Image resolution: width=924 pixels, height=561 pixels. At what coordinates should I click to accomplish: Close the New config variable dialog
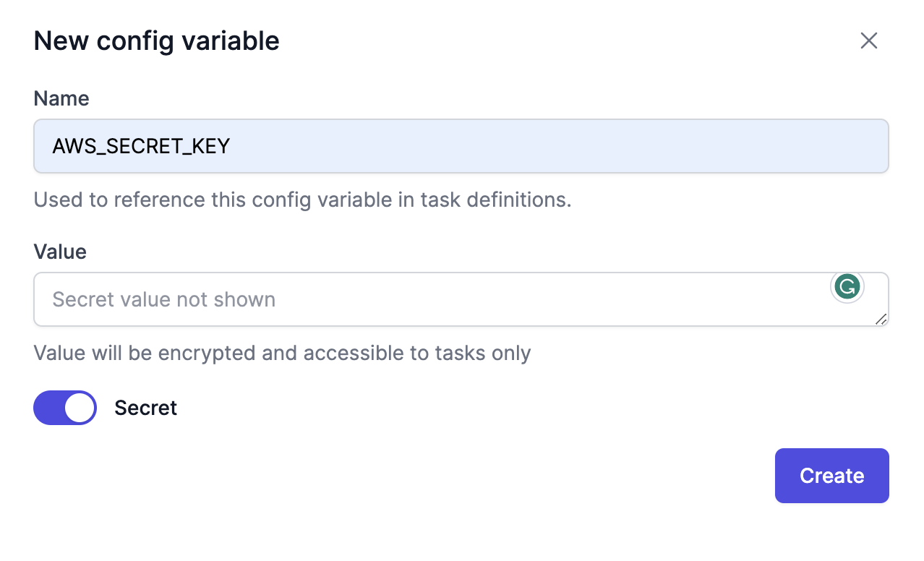(x=868, y=40)
